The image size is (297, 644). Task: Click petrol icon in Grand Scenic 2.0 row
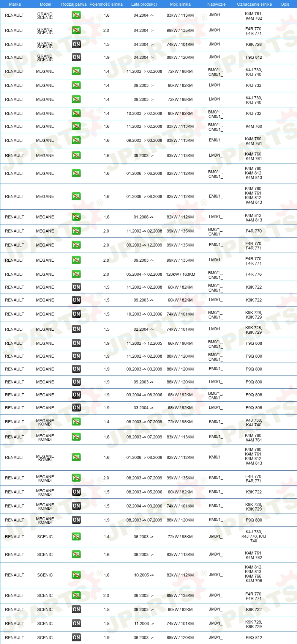pyautogui.click(x=76, y=30)
